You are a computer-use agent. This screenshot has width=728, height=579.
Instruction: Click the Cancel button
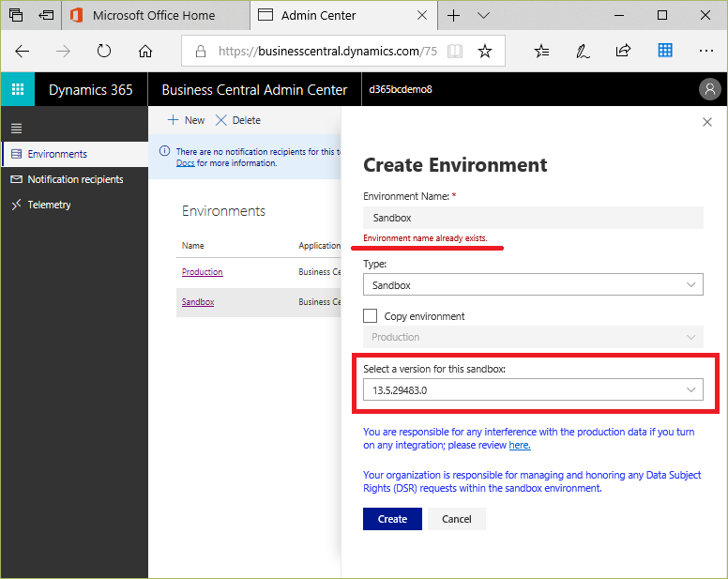pos(456,519)
